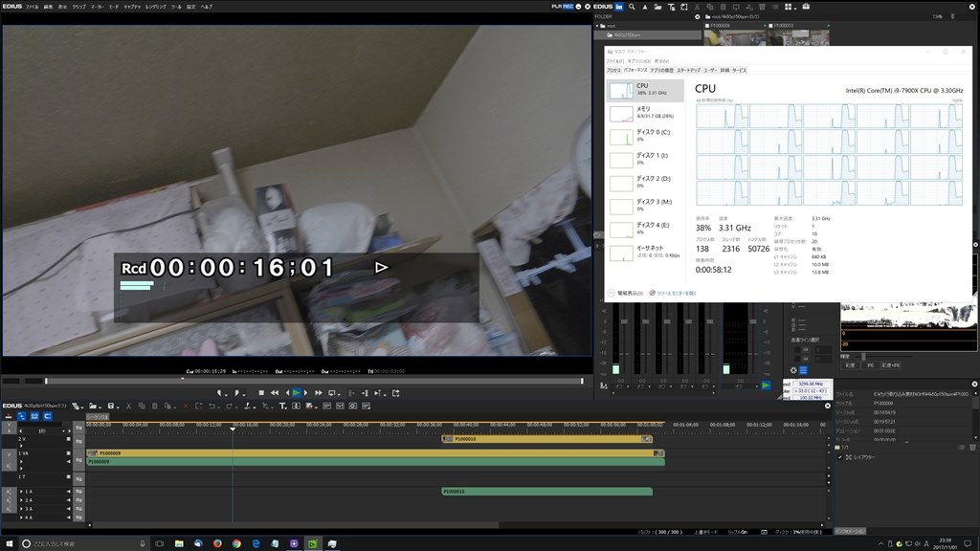Image resolution: width=980 pixels, height=551 pixels.
Task: Click the green play icon in the audio mixer
Action: point(766,385)
